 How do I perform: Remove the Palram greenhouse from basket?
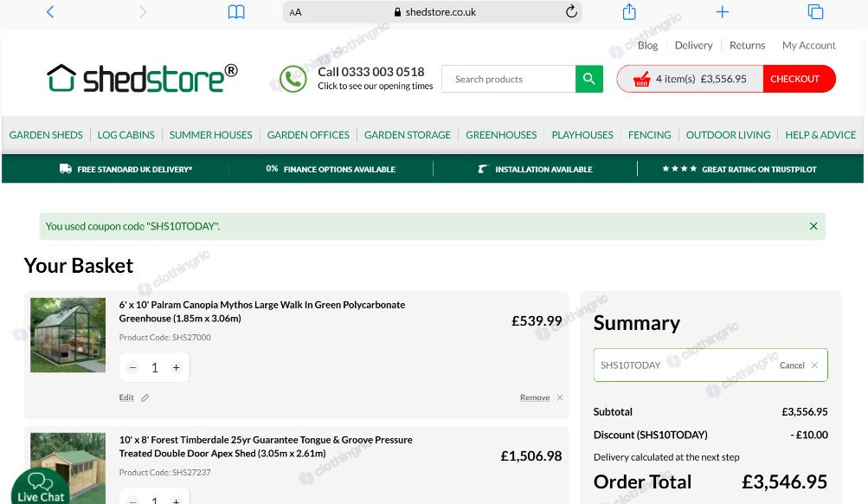point(542,397)
